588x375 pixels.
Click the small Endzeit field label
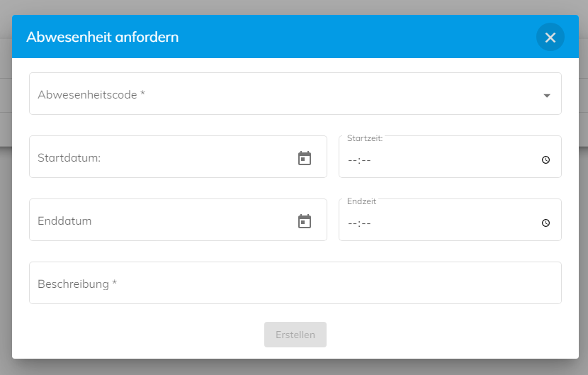click(361, 201)
